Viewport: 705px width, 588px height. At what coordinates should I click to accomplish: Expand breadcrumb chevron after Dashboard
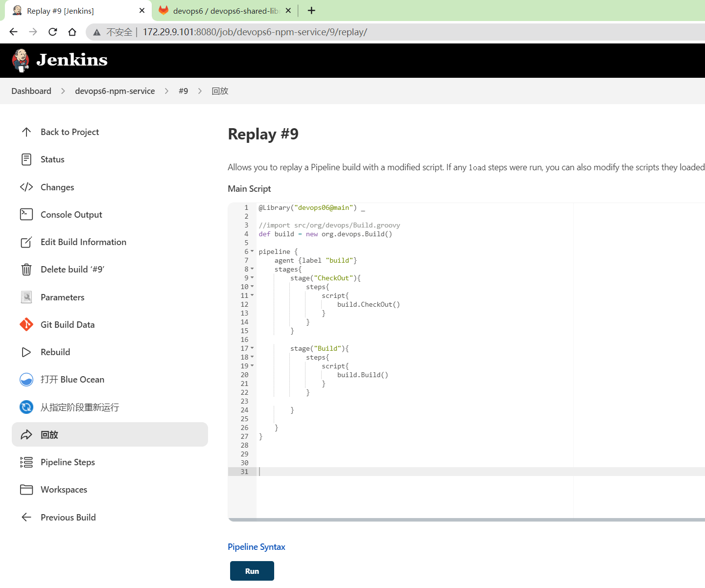(63, 91)
